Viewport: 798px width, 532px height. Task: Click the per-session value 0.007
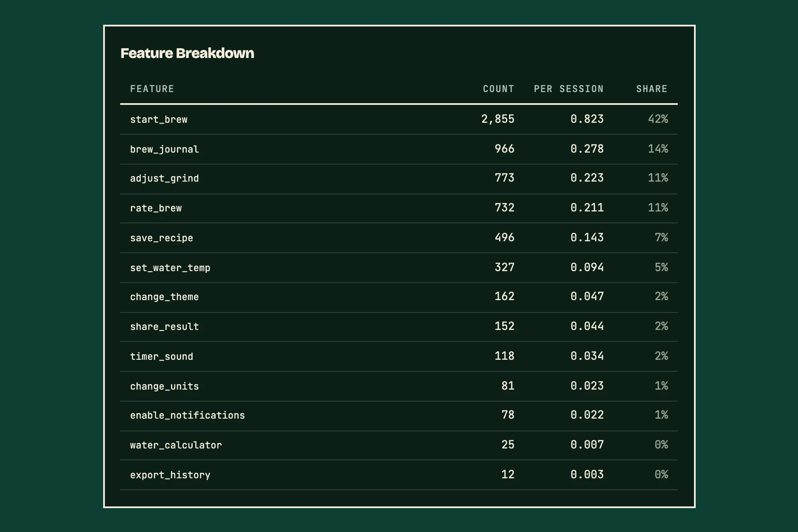pos(587,445)
